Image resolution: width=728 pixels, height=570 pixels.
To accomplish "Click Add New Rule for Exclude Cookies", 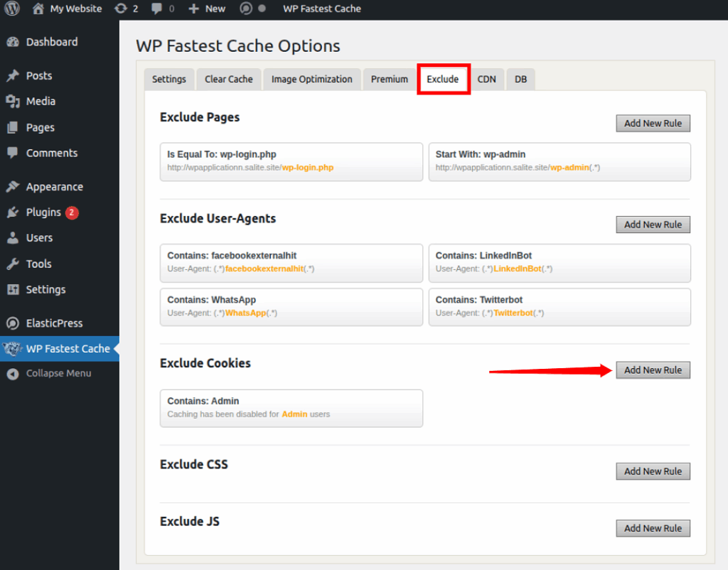I will [653, 370].
